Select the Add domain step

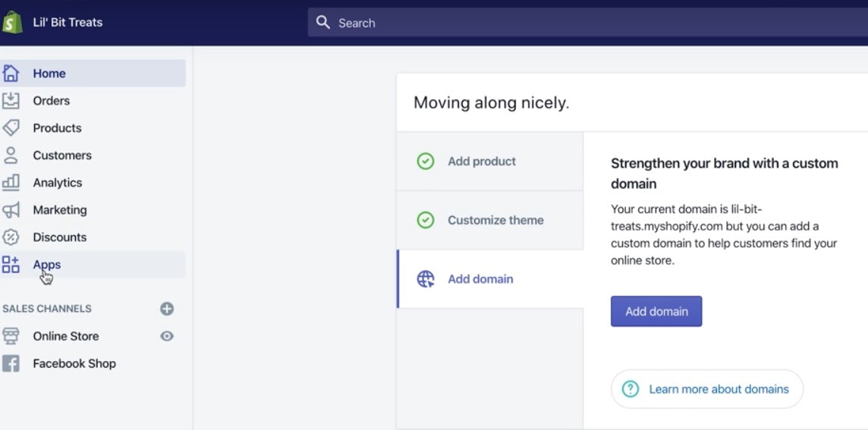point(480,279)
